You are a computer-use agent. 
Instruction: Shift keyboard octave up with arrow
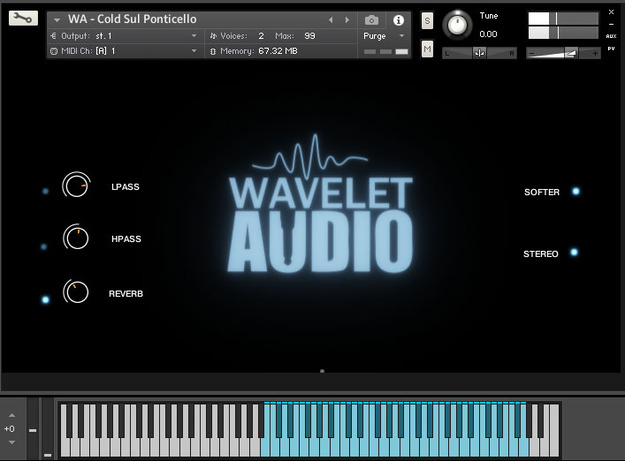pyautogui.click(x=12, y=415)
